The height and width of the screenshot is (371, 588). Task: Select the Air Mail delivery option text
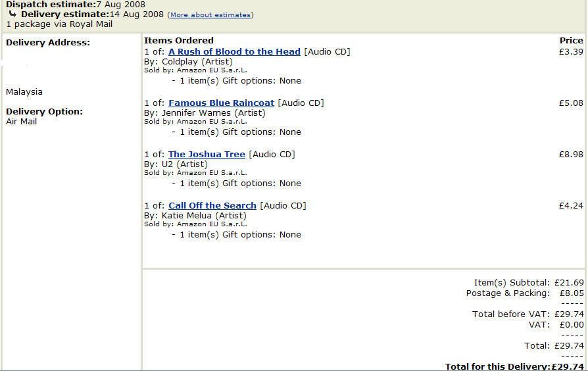[22, 122]
